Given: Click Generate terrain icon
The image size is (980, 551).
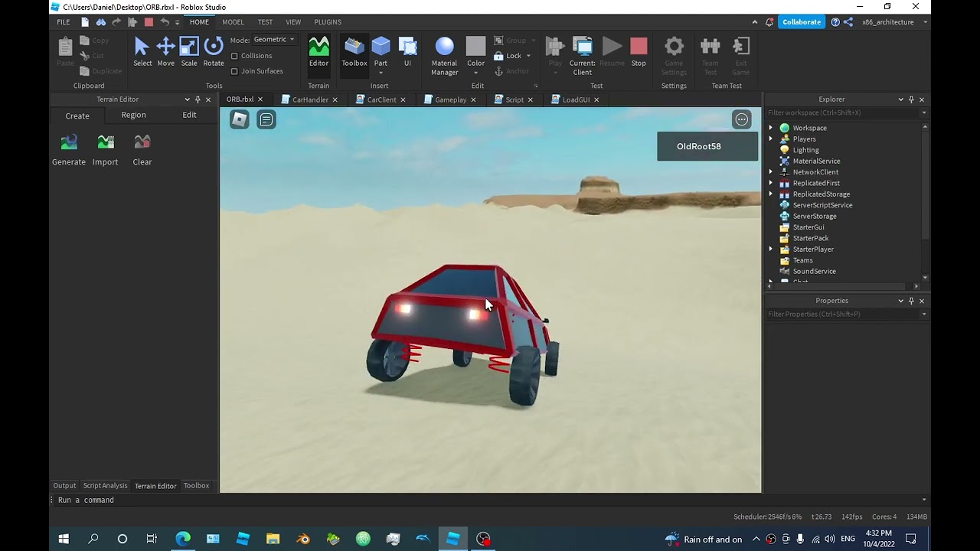Looking at the screenshot, I should click(x=69, y=149).
